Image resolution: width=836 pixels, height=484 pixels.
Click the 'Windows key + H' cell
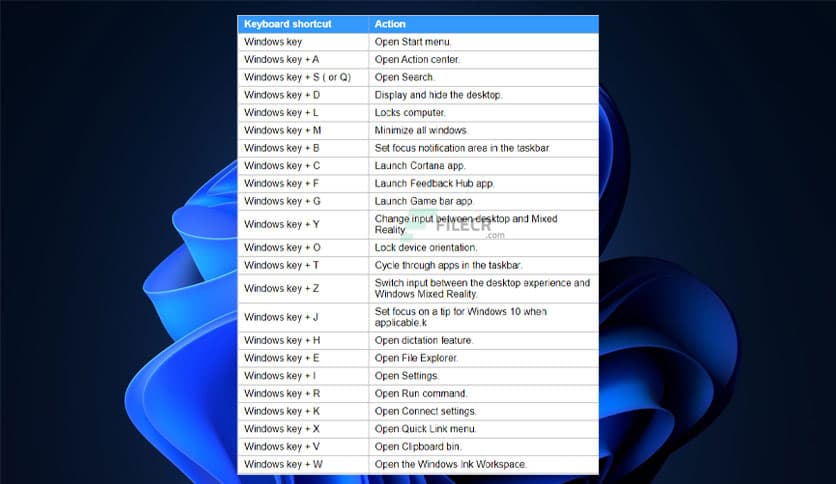click(303, 340)
